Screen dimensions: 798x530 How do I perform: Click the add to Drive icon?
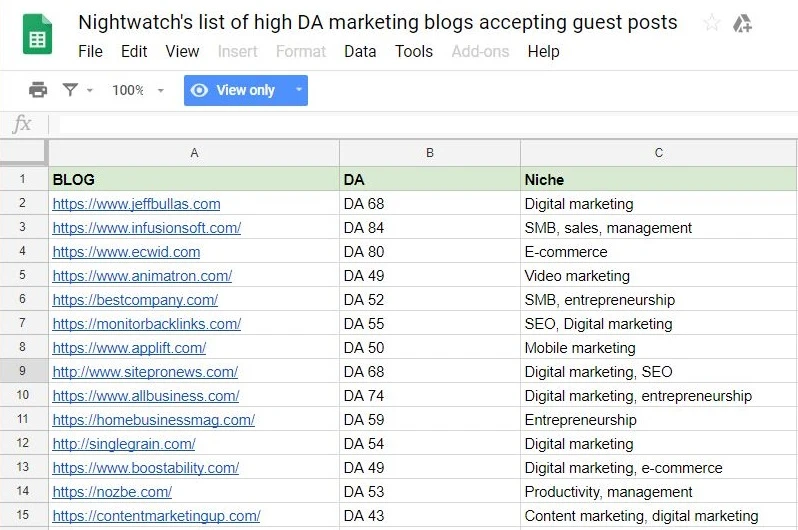click(x=742, y=23)
